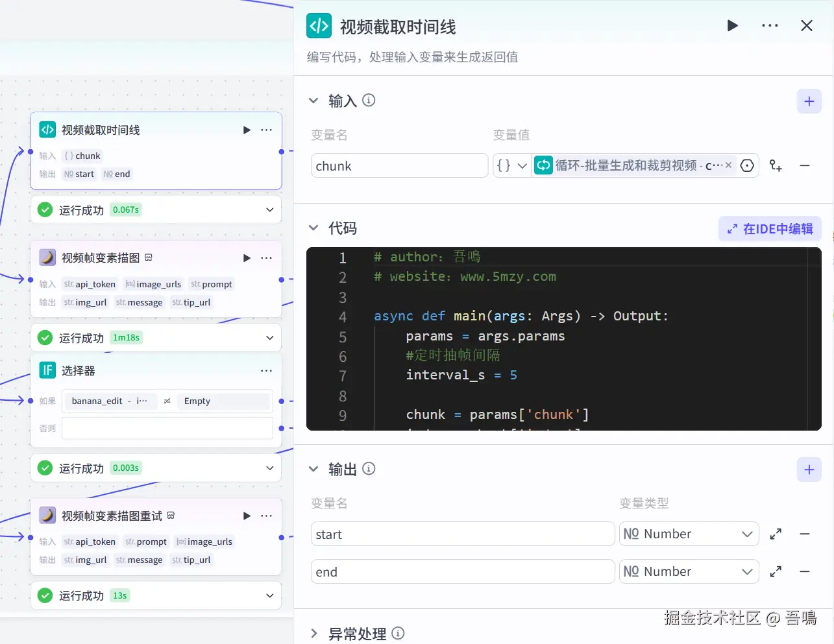Run the 视频截取时间线 canvas node

[x=247, y=130]
